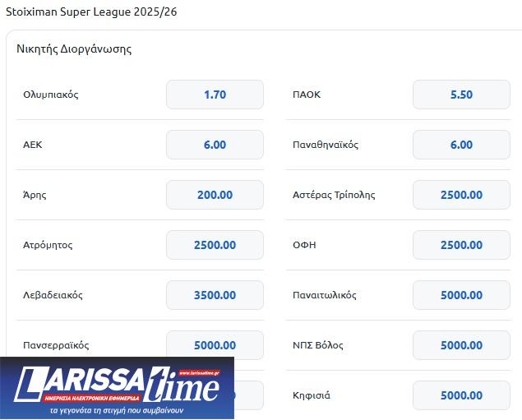Choose Παναθηναϊκός odds 6.00
Screen dimensions: 522x420
click(x=461, y=145)
